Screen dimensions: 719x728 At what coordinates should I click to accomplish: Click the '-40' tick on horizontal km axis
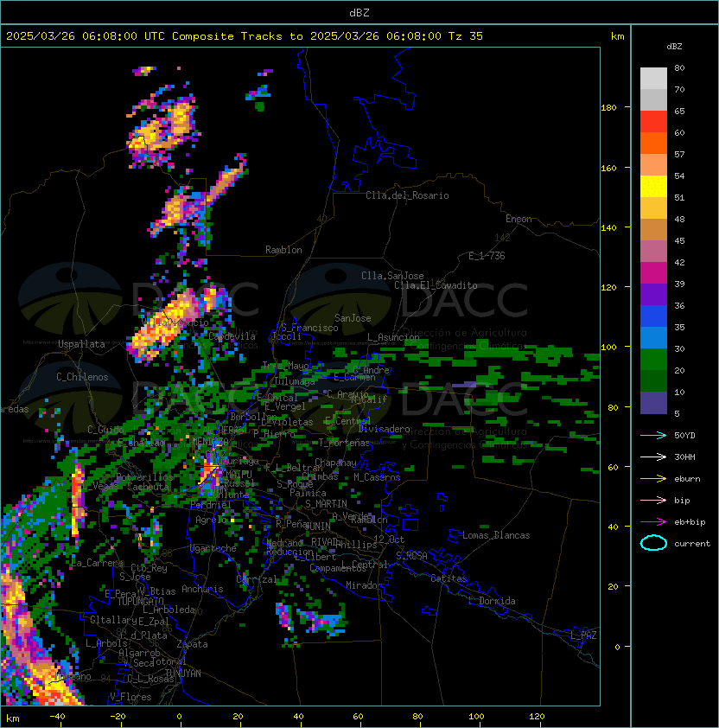click(57, 717)
